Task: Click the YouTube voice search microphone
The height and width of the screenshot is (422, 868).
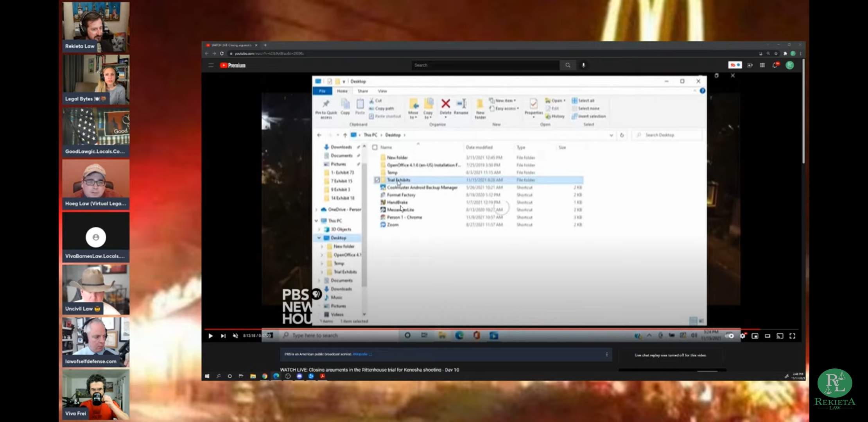Action: click(583, 65)
